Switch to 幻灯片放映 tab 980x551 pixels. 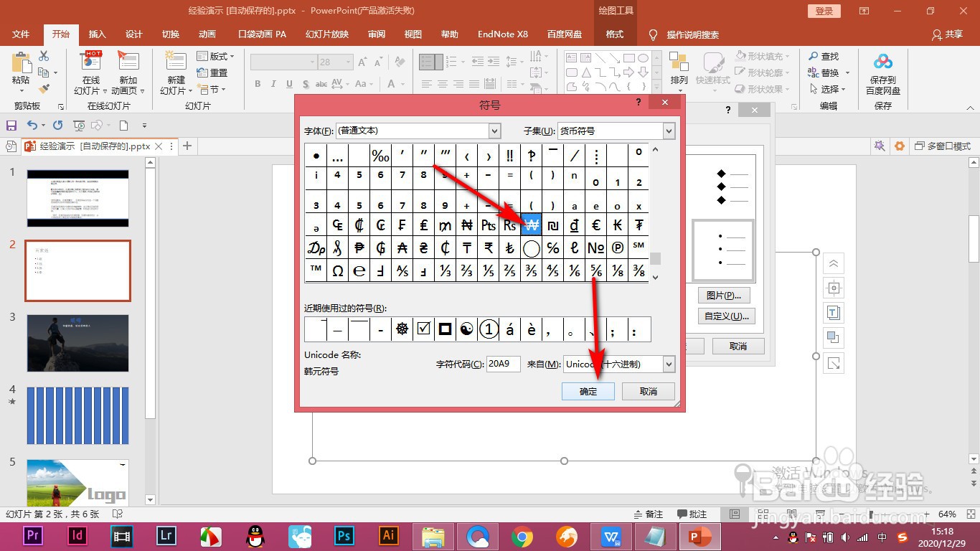[x=326, y=34]
